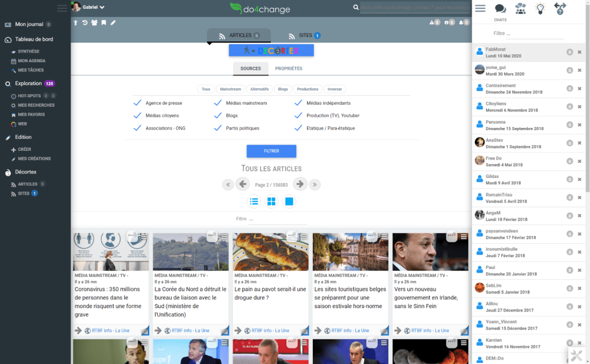Jump to last page double chevron
Screen dimensions: 590x364
click(315, 184)
